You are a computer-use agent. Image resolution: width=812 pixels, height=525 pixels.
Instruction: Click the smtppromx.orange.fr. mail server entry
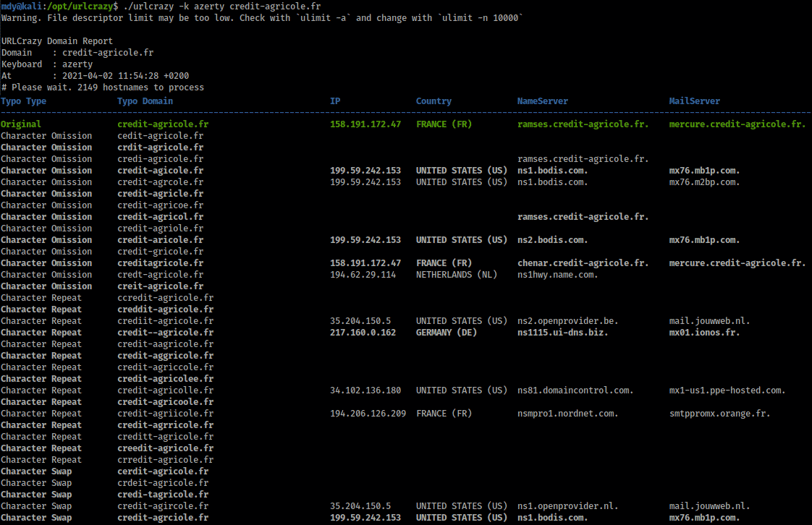pos(720,414)
